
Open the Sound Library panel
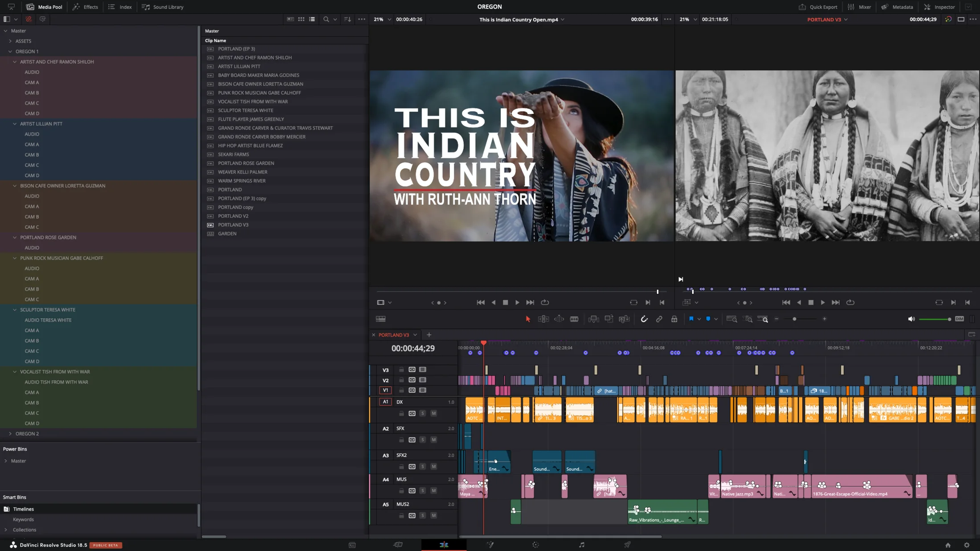[163, 7]
